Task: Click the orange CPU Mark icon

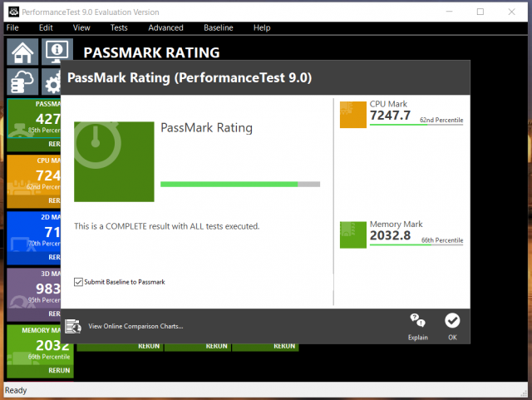Action: pyautogui.click(x=353, y=115)
